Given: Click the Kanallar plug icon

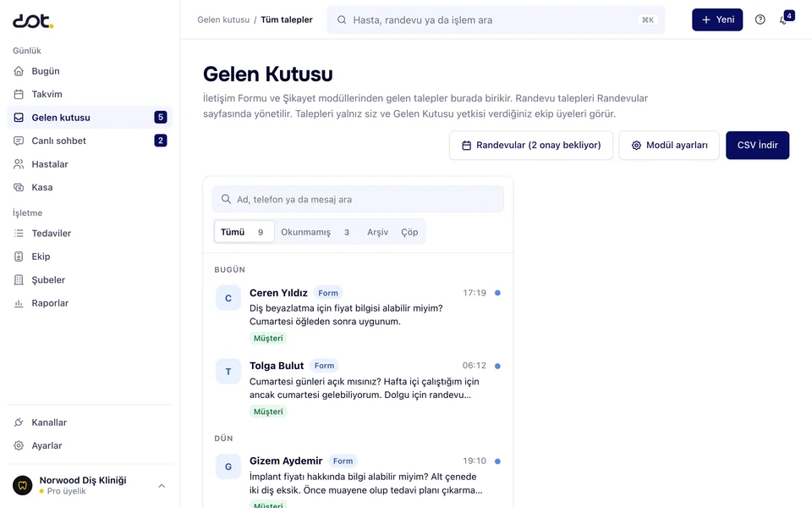Looking at the screenshot, I should click(19, 422).
